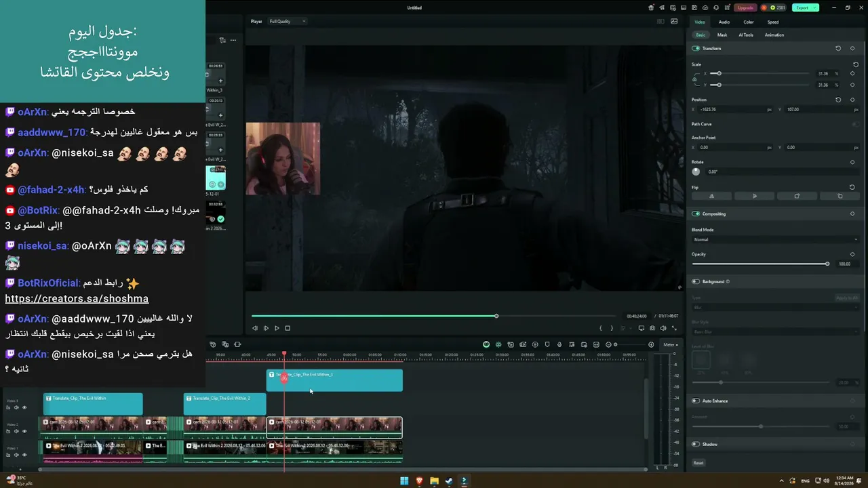
Task: Click the snapshot icon in the player header
Action: click(674, 21)
